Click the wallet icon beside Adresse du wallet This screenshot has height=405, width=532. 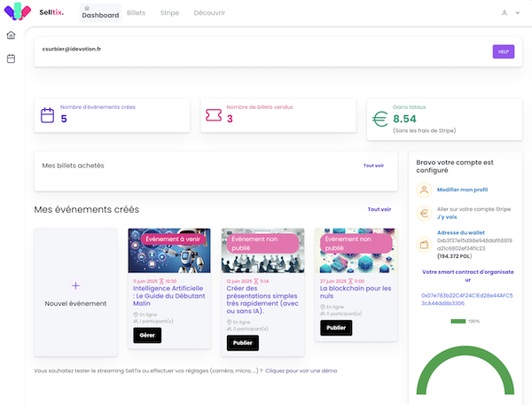point(425,244)
